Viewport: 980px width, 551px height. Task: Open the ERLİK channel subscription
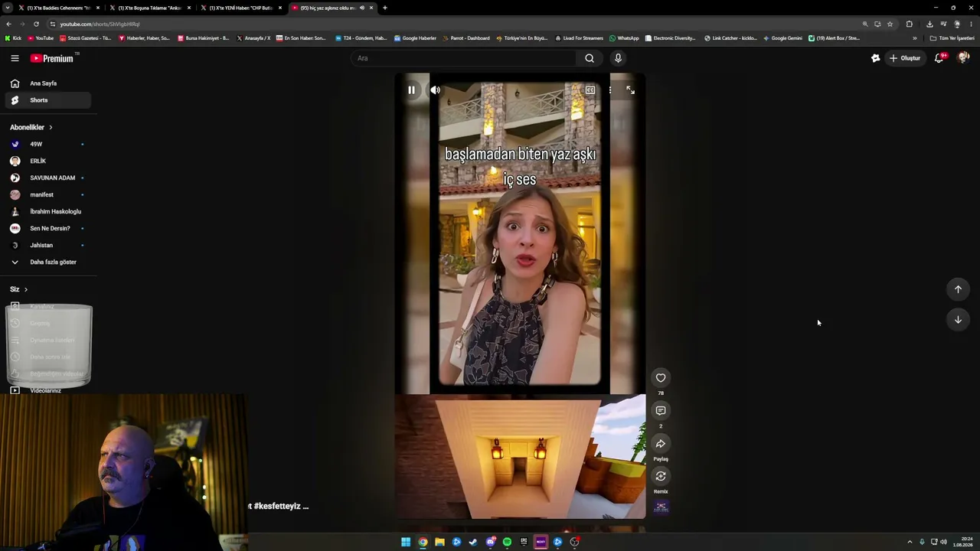click(48, 161)
